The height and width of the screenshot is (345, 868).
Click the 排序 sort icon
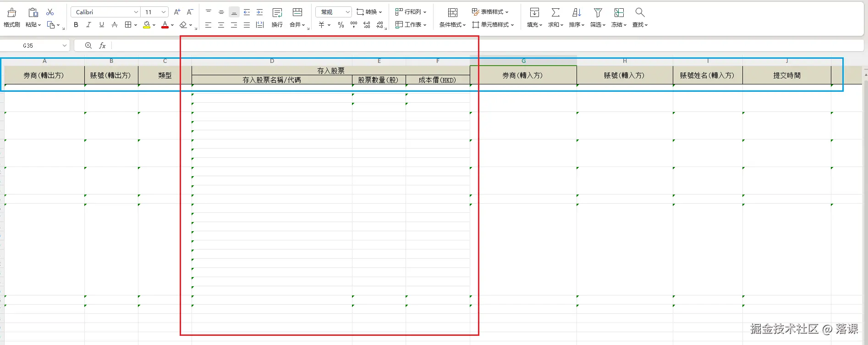pos(577,12)
